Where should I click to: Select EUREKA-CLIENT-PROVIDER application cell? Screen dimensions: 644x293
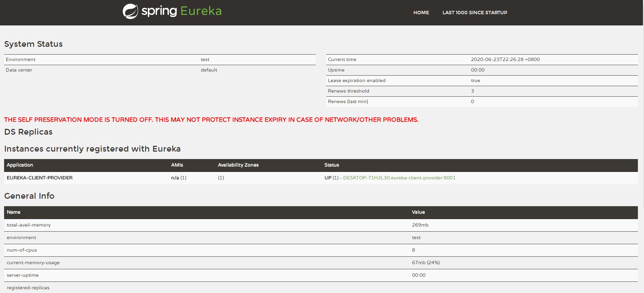40,178
